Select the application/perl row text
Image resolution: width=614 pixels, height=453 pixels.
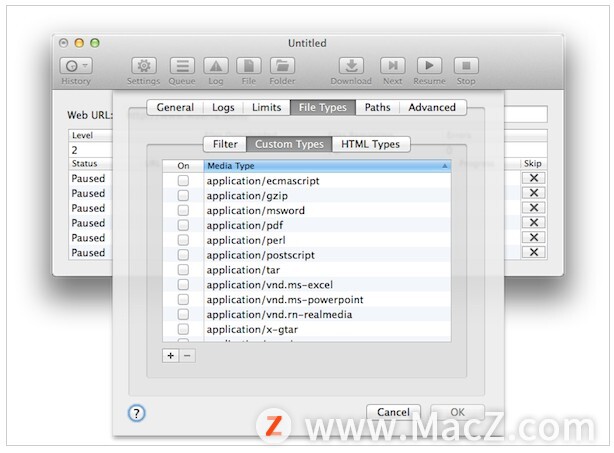click(x=246, y=240)
